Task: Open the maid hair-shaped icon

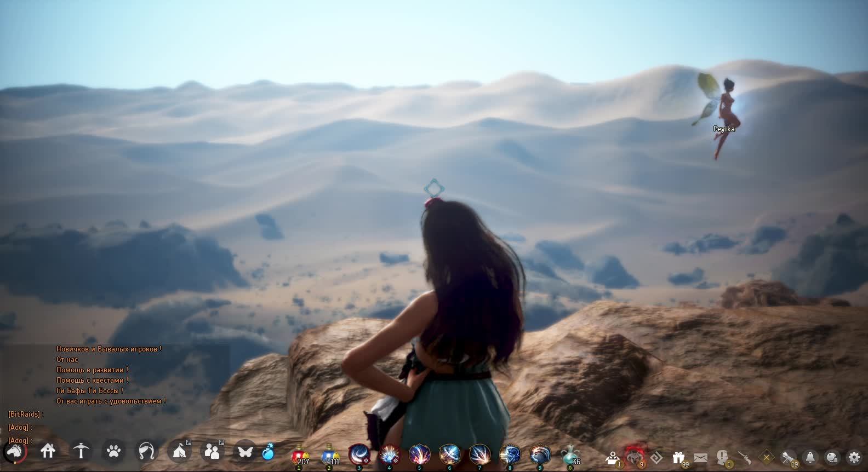Action: coord(146,451)
